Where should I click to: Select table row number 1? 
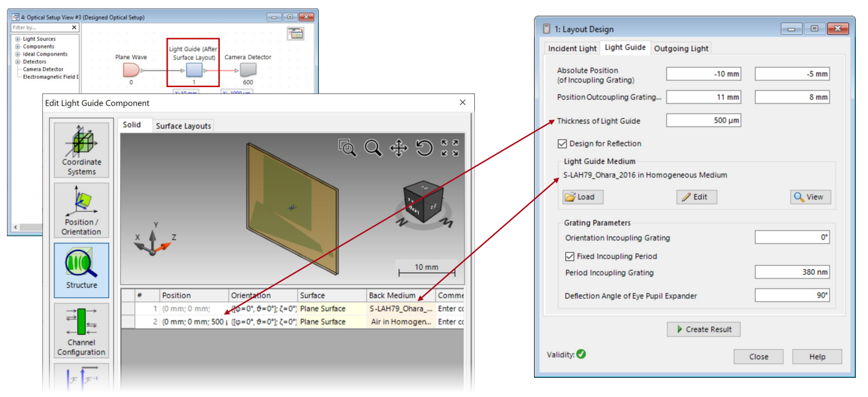click(147, 309)
